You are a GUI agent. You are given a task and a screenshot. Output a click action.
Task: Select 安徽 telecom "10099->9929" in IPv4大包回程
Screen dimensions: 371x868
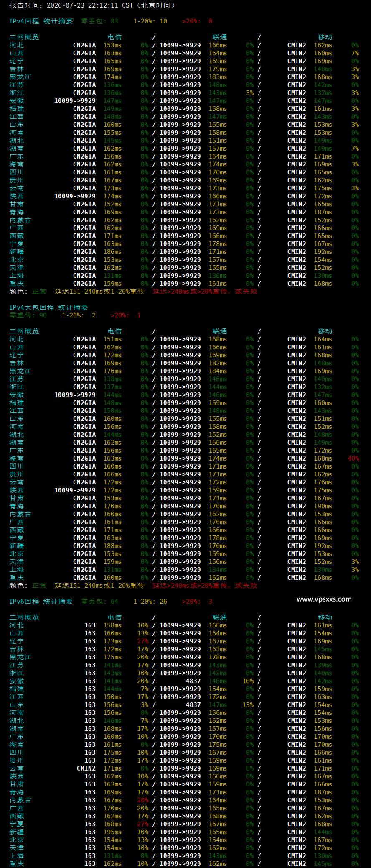click(x=75, y=395)
